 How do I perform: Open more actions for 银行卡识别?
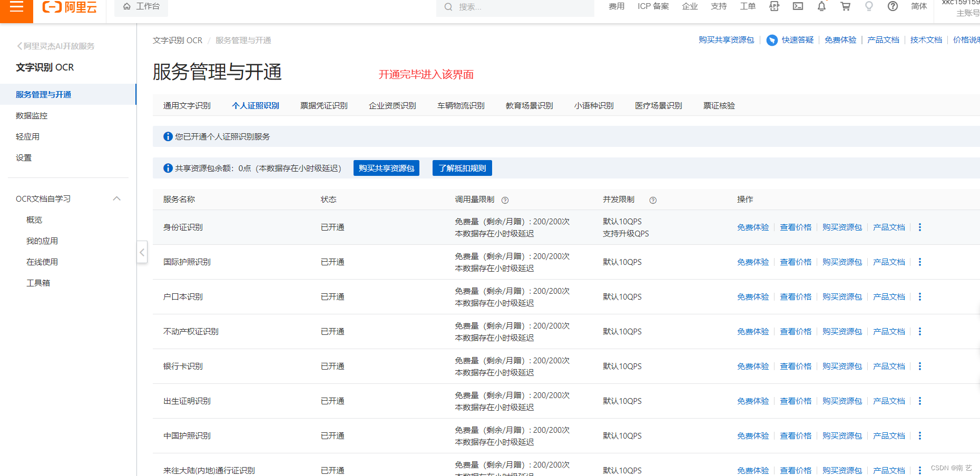click(x=920, y=366)
